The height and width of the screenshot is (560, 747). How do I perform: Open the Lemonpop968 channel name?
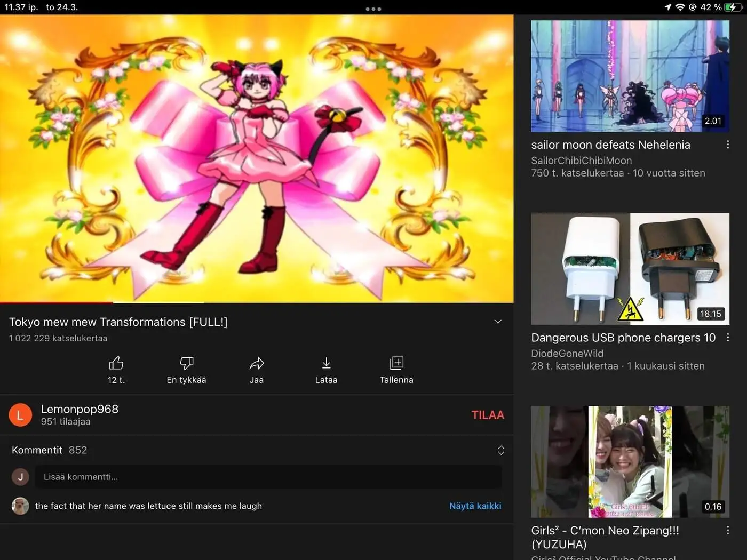tap(80, 409)
